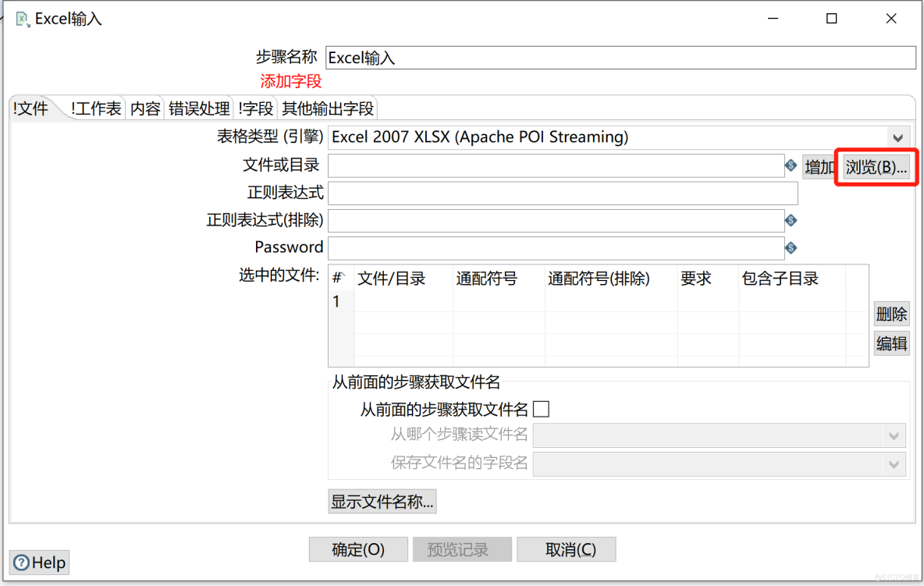Click the 删除 button beside file table
Viewport: 924px width, 586px height.
click(891, 314)
